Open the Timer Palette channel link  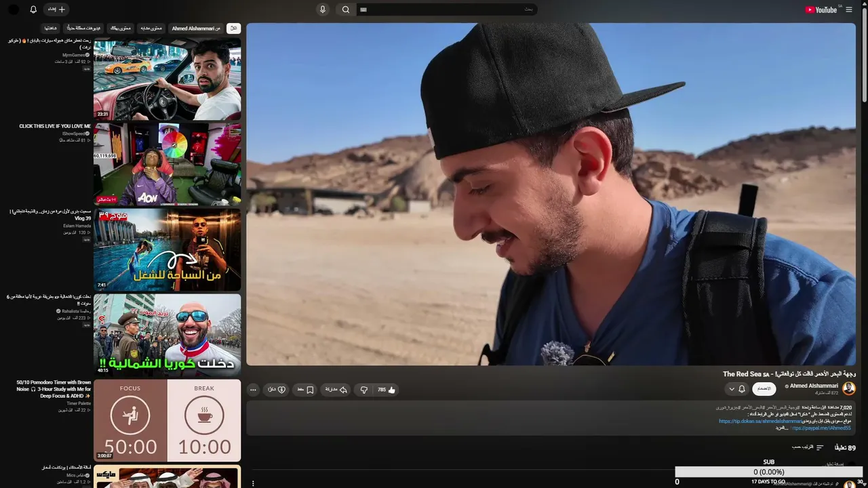[79, 403]
